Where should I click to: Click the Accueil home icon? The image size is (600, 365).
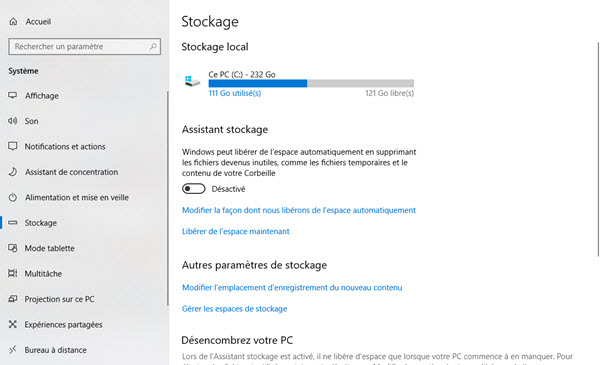[13, 21]
